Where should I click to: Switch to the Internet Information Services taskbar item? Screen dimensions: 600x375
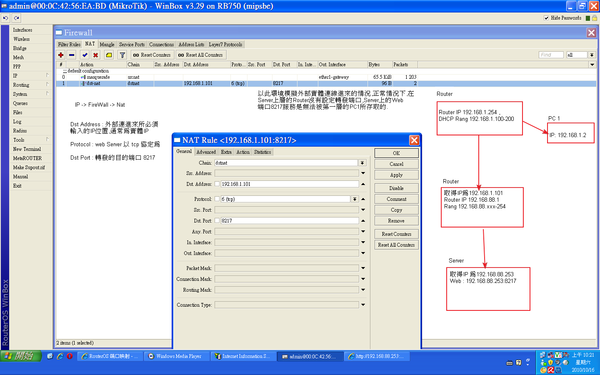(244, 356)
